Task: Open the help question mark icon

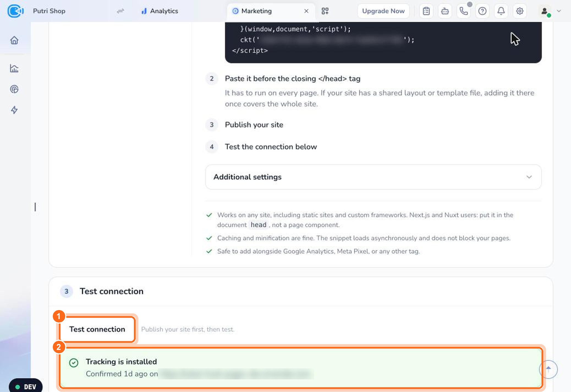Action: click(482, 11)
